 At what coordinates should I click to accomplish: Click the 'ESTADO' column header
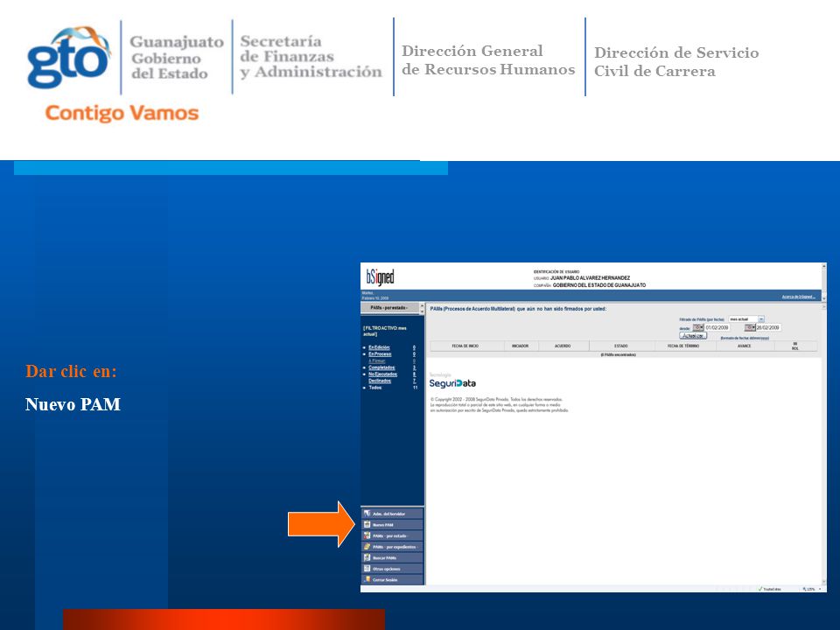621,346
